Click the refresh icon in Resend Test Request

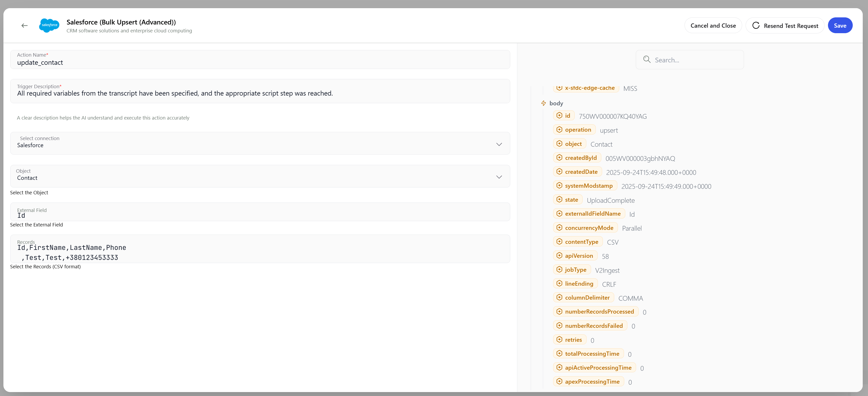756,26
